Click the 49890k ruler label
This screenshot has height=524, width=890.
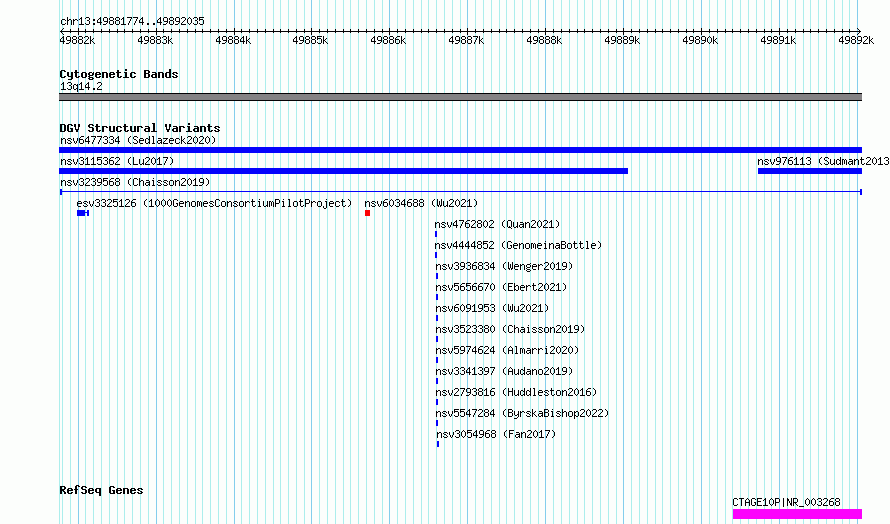pyautogui.click(x=700, y=40)
